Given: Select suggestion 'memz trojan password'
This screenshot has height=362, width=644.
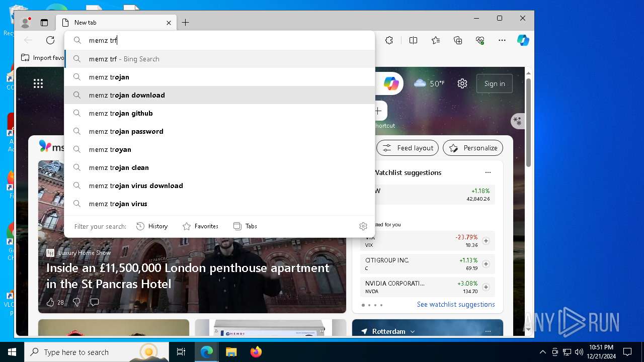Looking at the screenshot, I should 220,131.
